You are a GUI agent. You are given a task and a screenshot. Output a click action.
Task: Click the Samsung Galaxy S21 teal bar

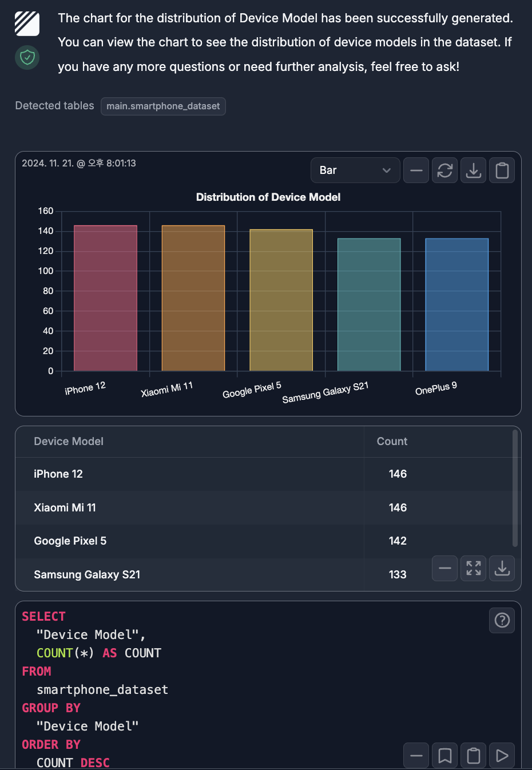click(x=369, y=304)
